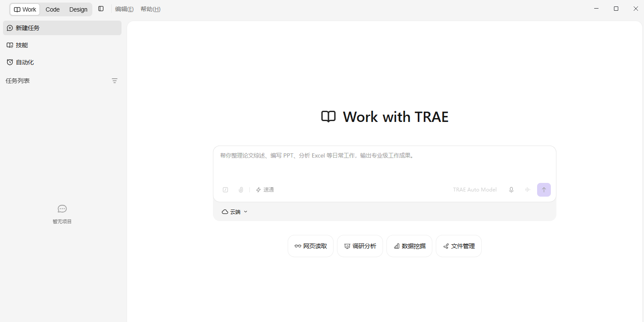Select the 数据挖掘 suggestion chip
Viewport: 644px width, 322px height.
(409, 246)
